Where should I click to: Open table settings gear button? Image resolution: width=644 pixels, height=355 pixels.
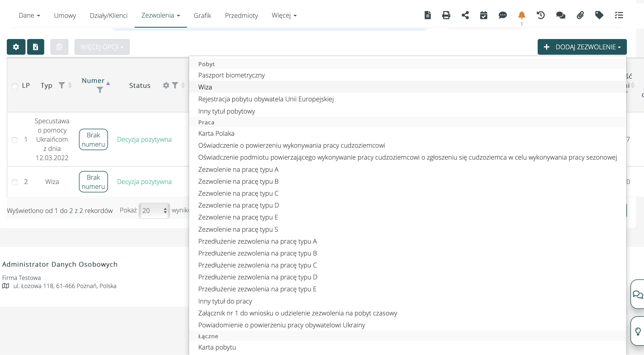pos(16,47)
